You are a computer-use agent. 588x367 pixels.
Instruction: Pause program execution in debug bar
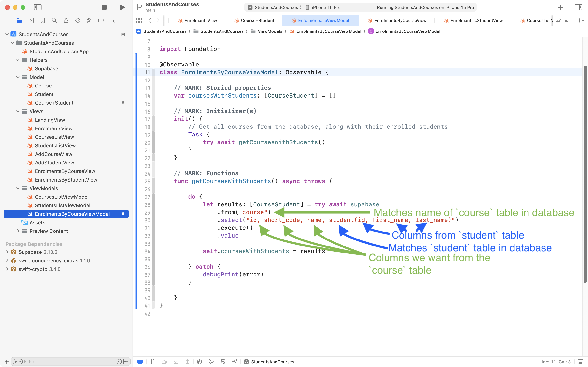[152, 362]
